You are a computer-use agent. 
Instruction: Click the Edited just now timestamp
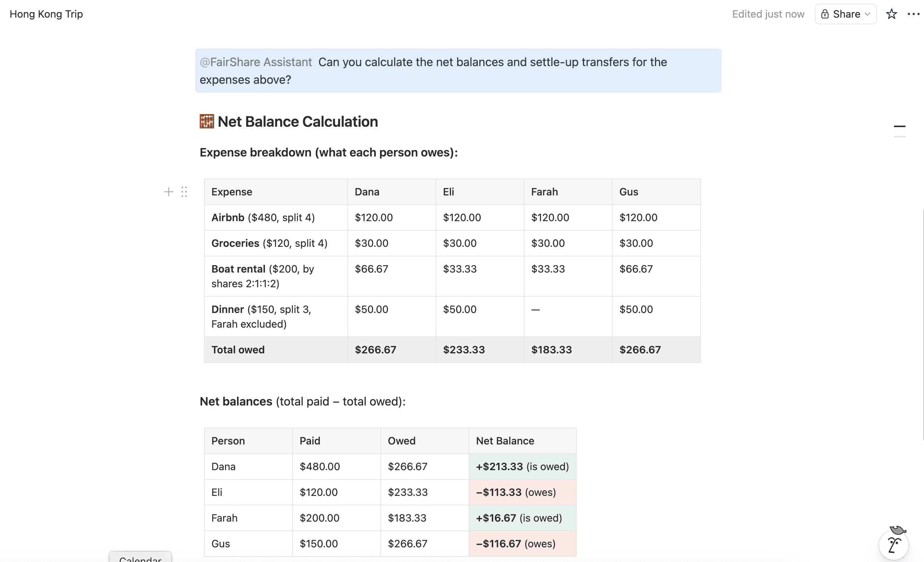(x=768, y=14)
